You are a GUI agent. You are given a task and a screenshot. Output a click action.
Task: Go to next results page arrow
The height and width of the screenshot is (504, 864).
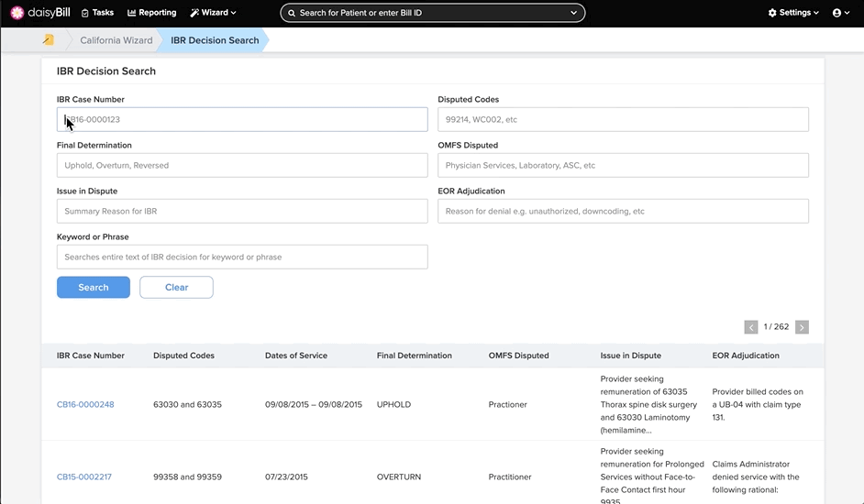click(x=802, y=327)
